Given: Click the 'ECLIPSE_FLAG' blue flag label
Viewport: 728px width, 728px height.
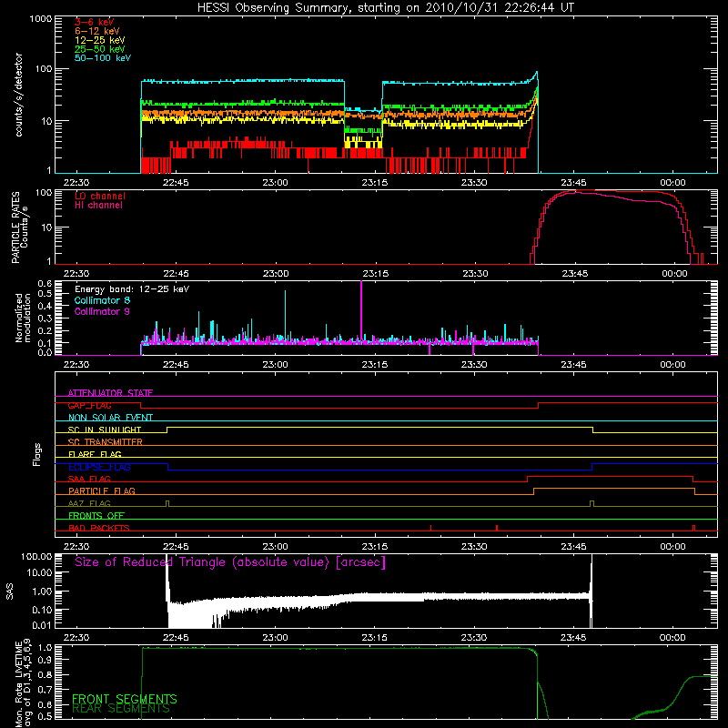Looking at the screenshot, I should 99,467.
